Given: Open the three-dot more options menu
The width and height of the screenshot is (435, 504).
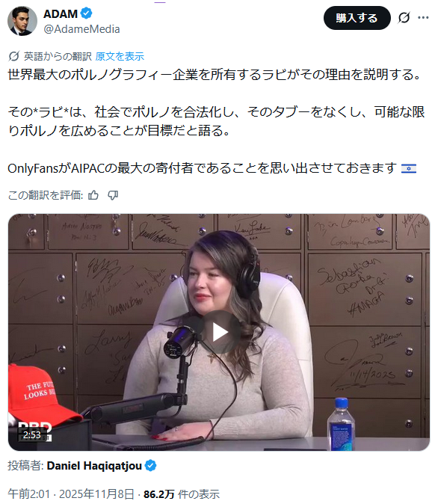Looking at the screenshot, I should [x=423, y=18].
